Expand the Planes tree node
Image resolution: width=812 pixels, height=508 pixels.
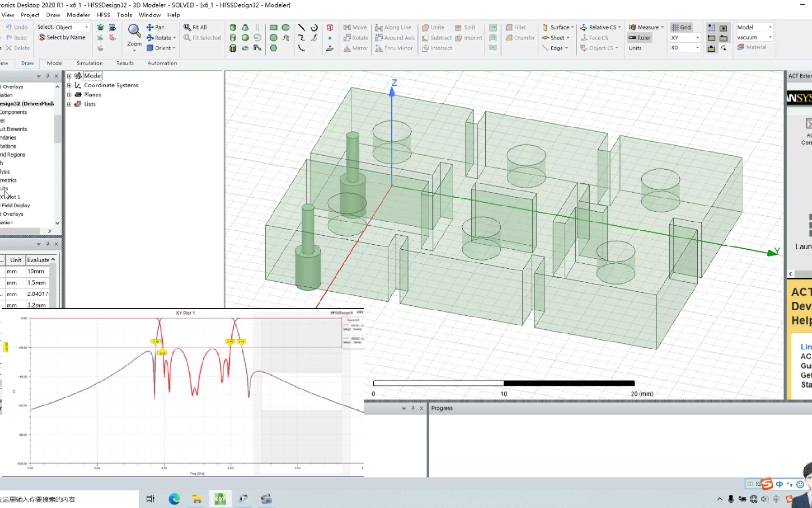click(70, 95)
